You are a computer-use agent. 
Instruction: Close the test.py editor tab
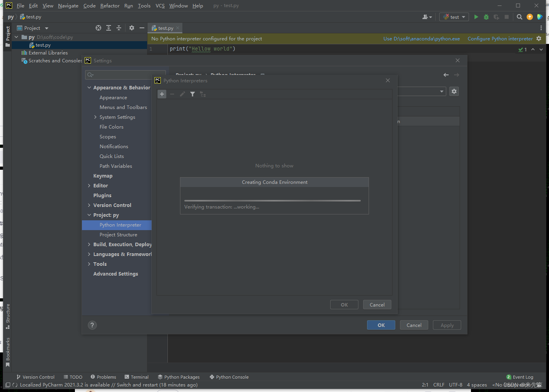click(178, 28)
